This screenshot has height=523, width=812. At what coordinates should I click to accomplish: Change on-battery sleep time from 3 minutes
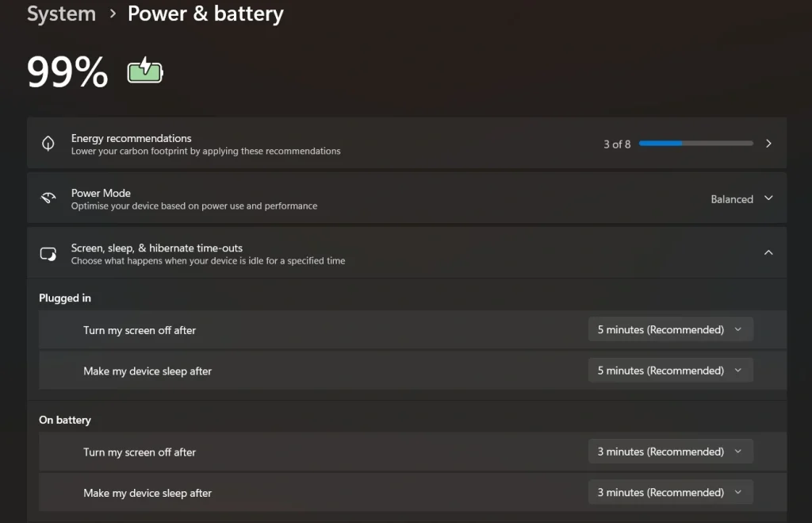(670, 492)
